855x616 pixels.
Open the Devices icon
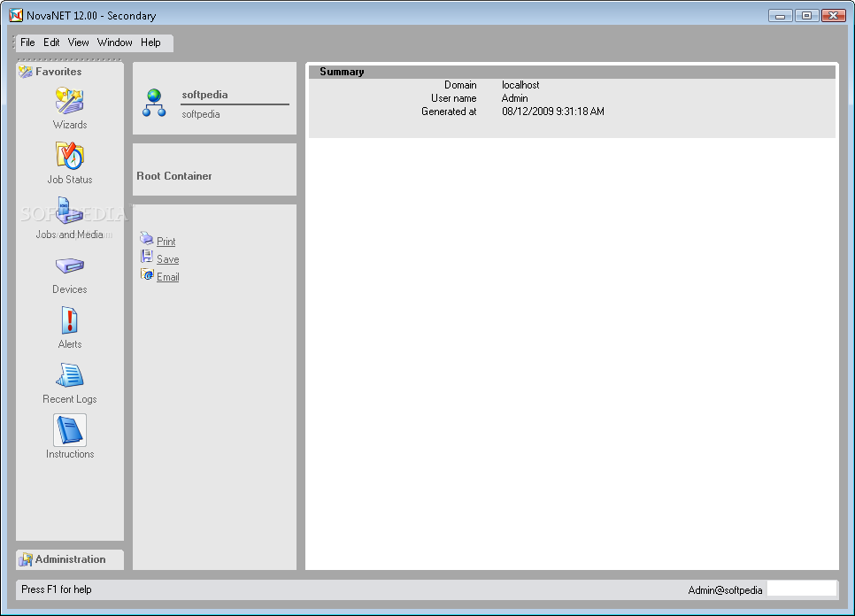click(x=69, y=266)
